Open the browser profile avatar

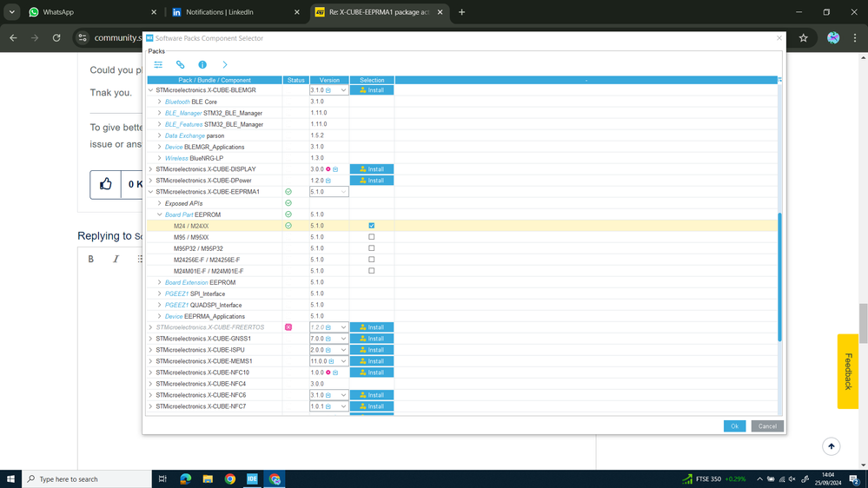(x=833, y=37)
